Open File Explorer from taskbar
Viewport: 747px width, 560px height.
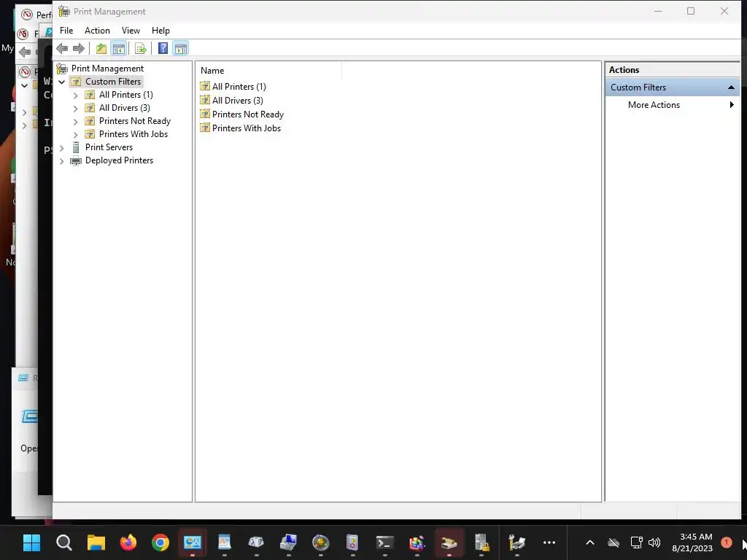coord(96,542)
